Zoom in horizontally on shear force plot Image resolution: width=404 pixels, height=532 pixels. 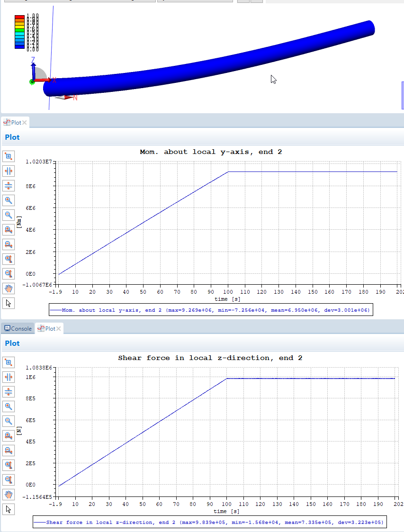point(9,435)
